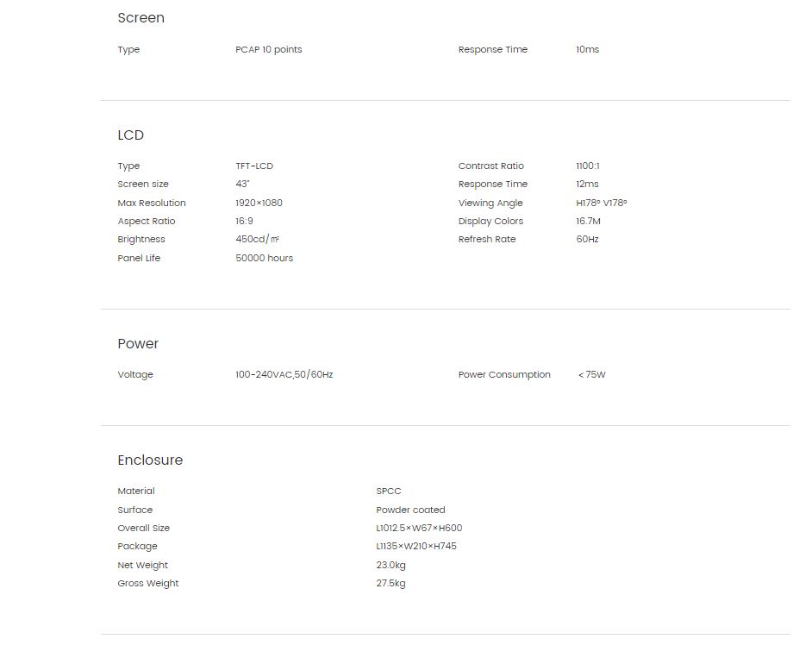Click the Power Consumption label

504,374
